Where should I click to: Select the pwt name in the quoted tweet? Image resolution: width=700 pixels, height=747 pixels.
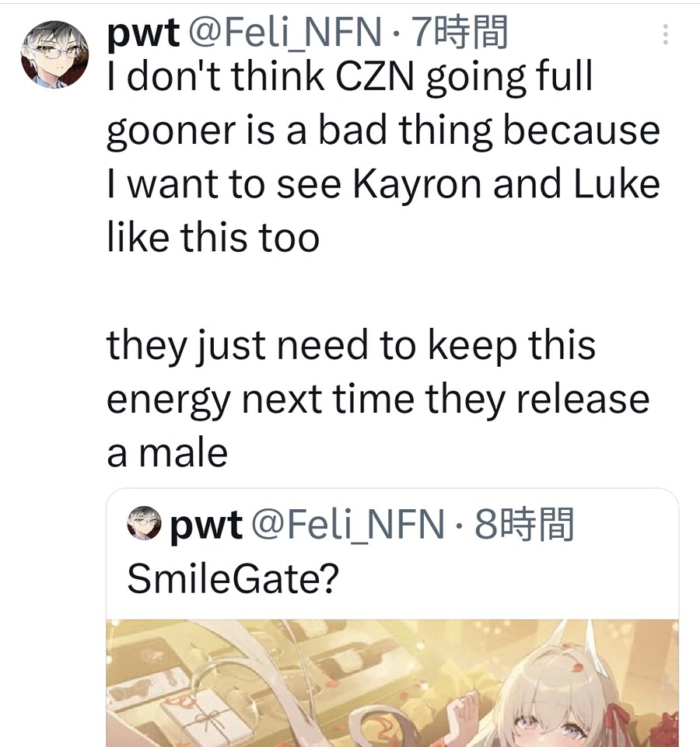point(206,524)
